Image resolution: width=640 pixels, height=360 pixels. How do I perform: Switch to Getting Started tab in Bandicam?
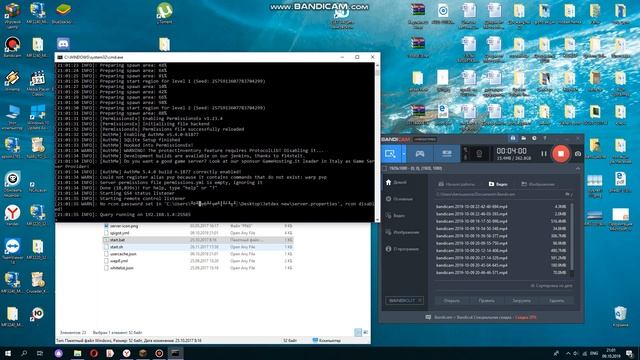pos(456,184)
